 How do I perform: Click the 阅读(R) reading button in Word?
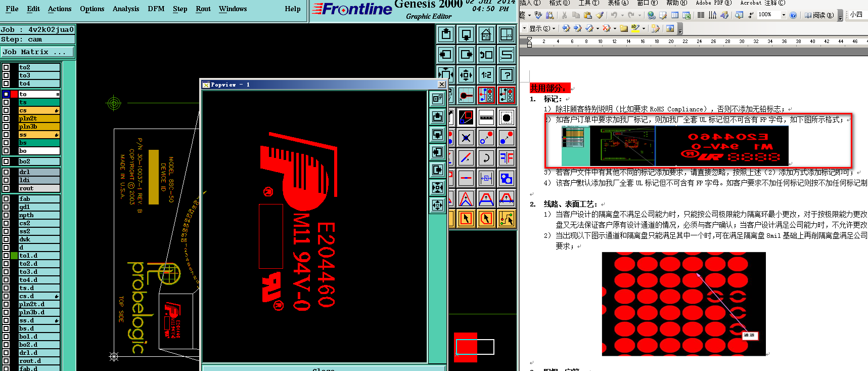pos(819,15)
